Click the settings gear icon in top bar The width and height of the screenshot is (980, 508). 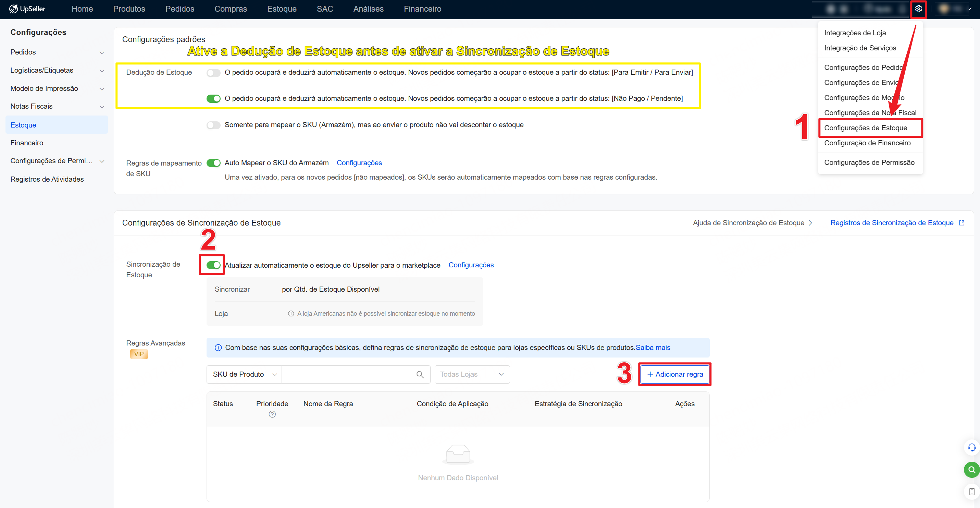(918, 9)
